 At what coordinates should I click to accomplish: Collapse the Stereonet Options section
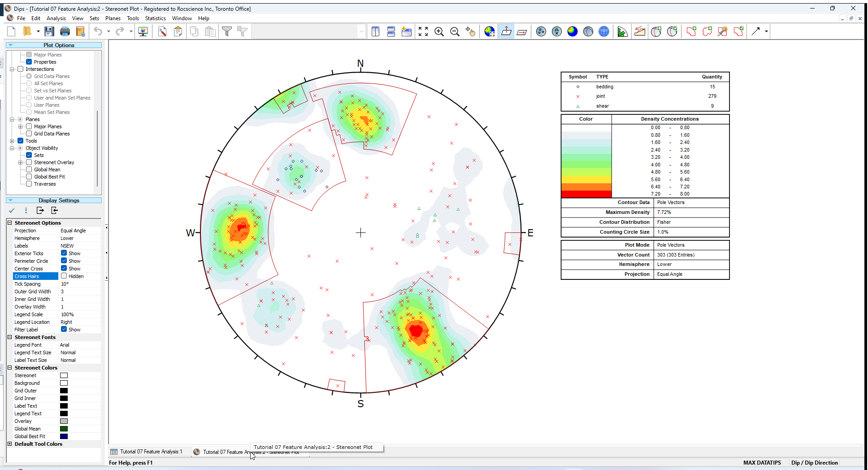(9, 222)
